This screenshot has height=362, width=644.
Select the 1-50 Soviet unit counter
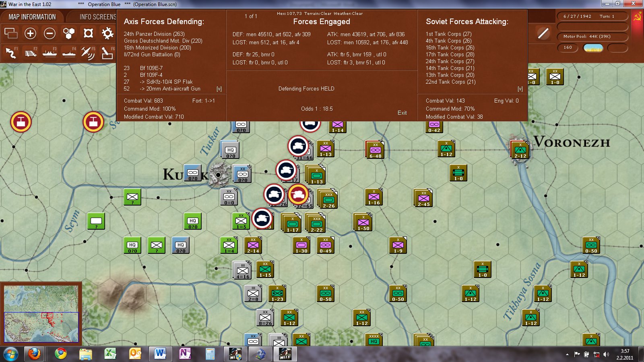coord(363,222)
